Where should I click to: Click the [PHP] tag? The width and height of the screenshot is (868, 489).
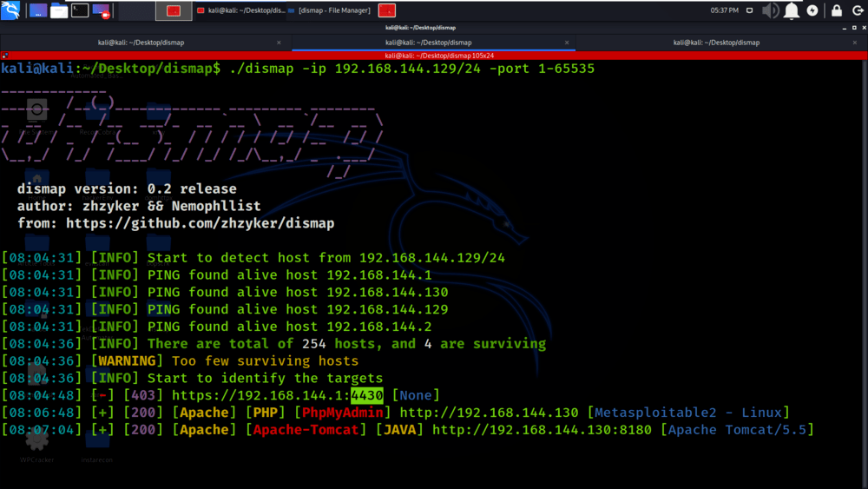[265, 413]
